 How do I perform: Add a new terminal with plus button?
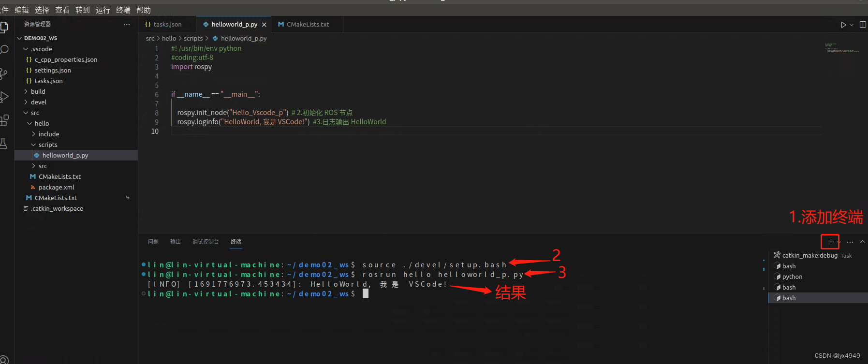point(830,242)
